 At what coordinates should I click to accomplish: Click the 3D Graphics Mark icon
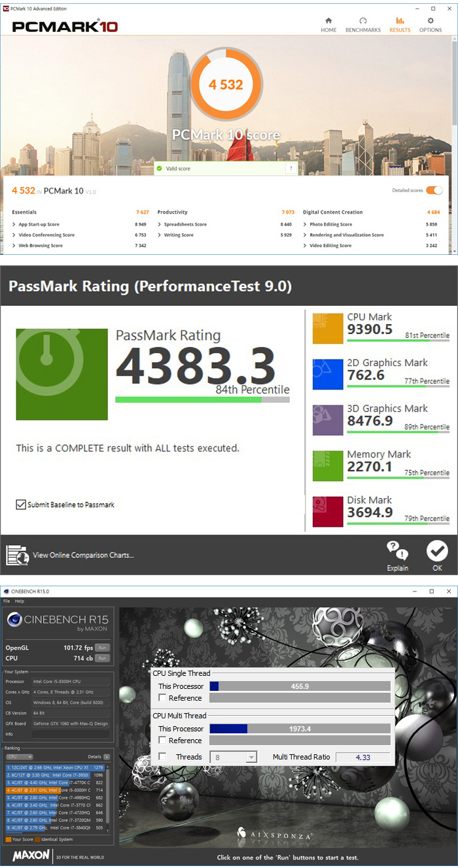coord(328,420)
